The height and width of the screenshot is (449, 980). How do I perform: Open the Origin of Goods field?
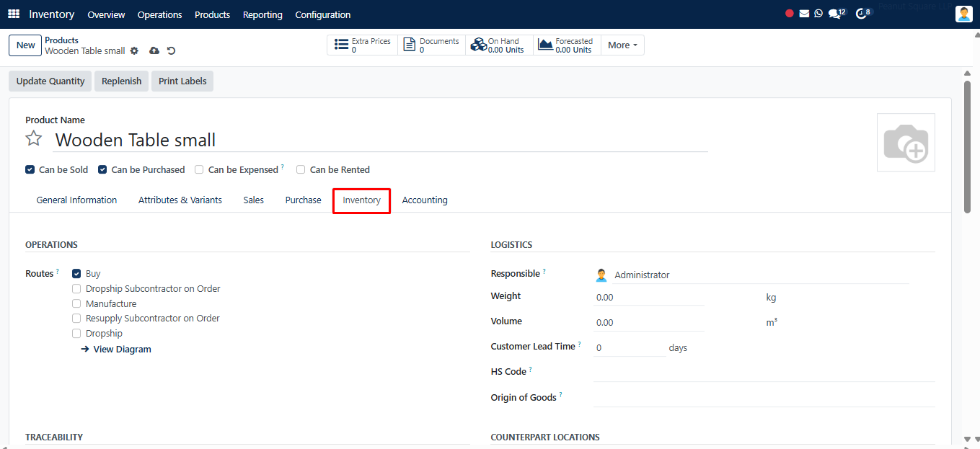(x=764, y=398)
